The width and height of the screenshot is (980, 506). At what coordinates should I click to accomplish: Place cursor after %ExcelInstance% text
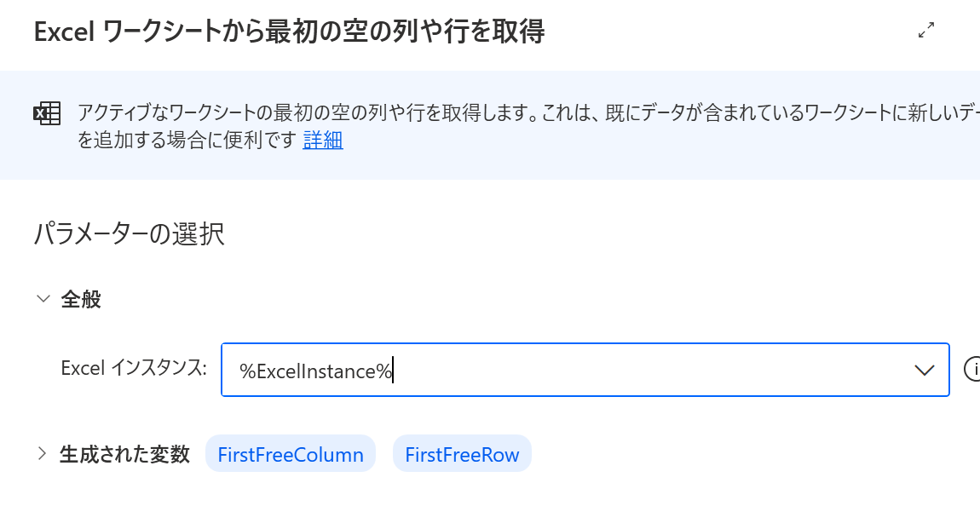coord(393,371)
